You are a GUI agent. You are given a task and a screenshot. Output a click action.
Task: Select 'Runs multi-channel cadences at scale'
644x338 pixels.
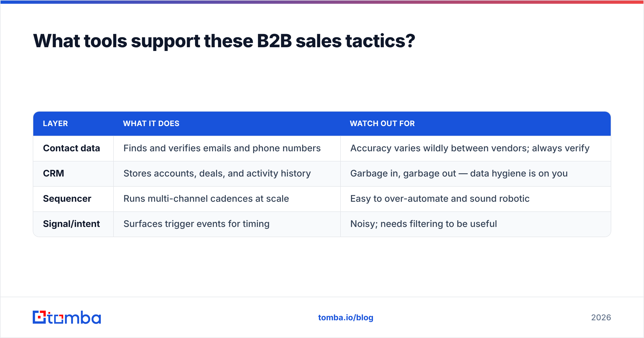206,199
